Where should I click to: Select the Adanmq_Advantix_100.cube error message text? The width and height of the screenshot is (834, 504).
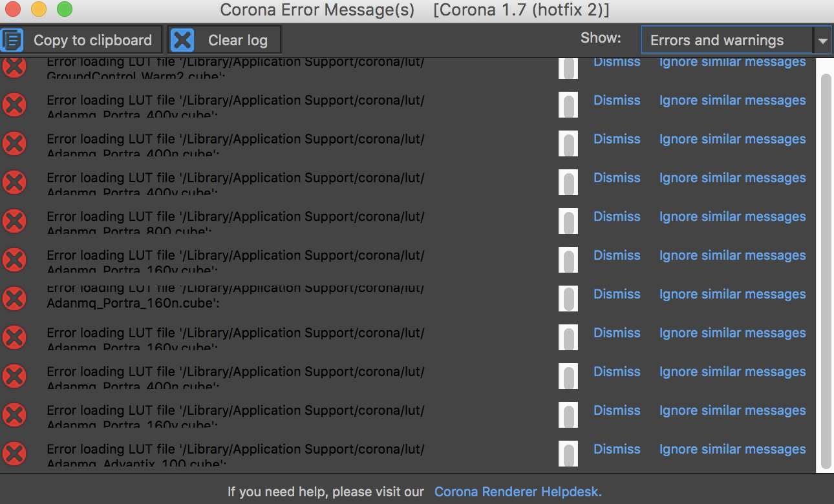(236, 456)
